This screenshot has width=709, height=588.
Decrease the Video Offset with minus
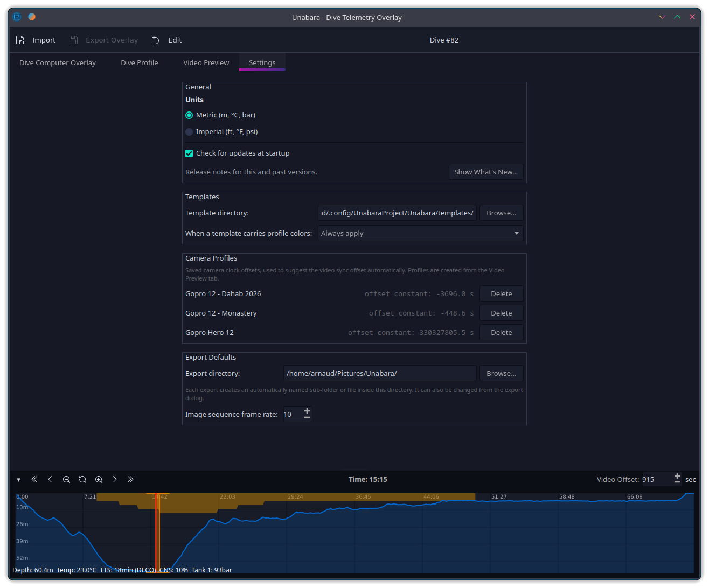[x=677, y=482]
